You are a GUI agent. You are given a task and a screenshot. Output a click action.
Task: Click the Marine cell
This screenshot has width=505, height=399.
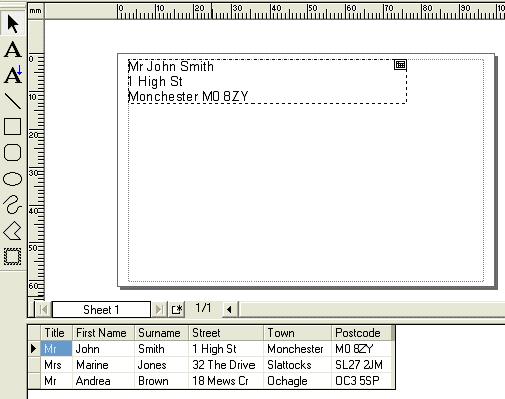point(103,365)
